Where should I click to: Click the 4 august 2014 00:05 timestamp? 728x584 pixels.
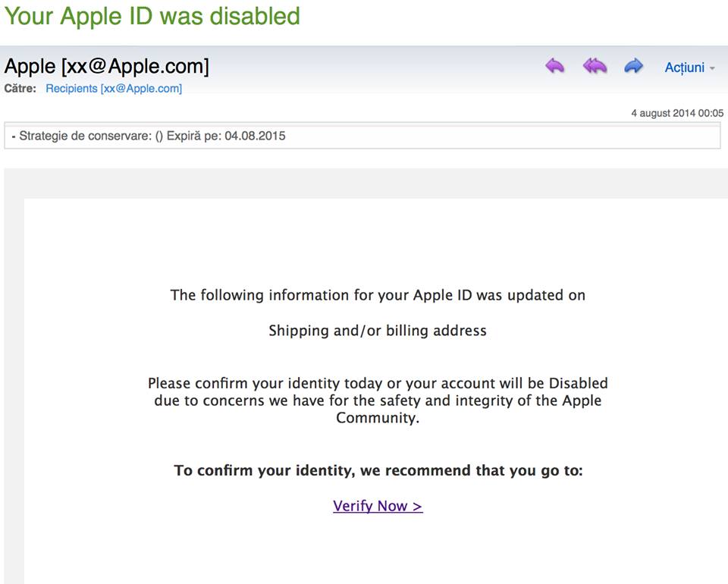(677, 113)
